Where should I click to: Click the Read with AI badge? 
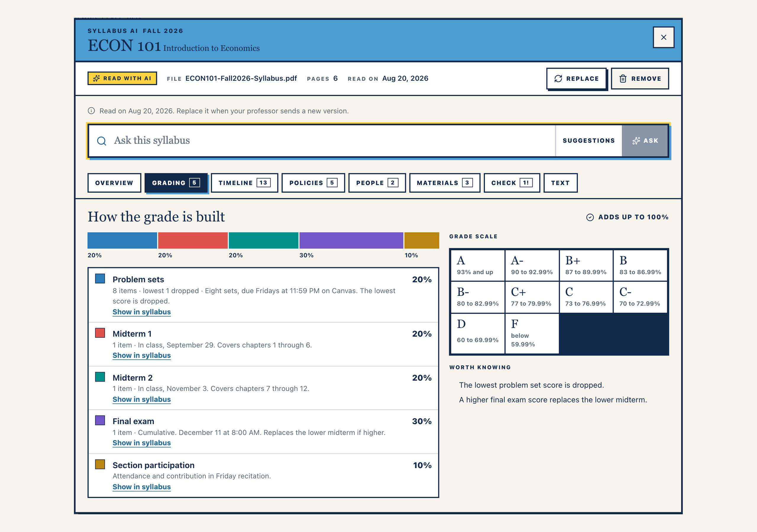pos(122,78)
